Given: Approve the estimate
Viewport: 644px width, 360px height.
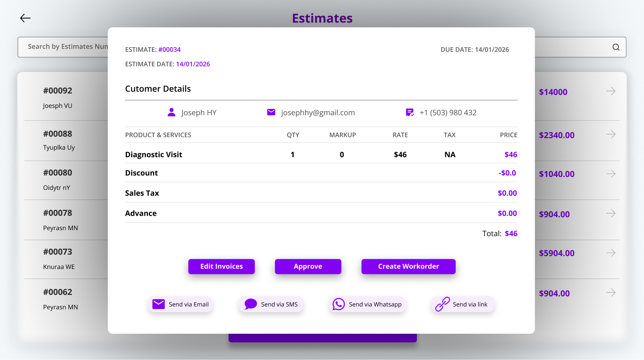Looking at the screenshot, I should [308, 266].
